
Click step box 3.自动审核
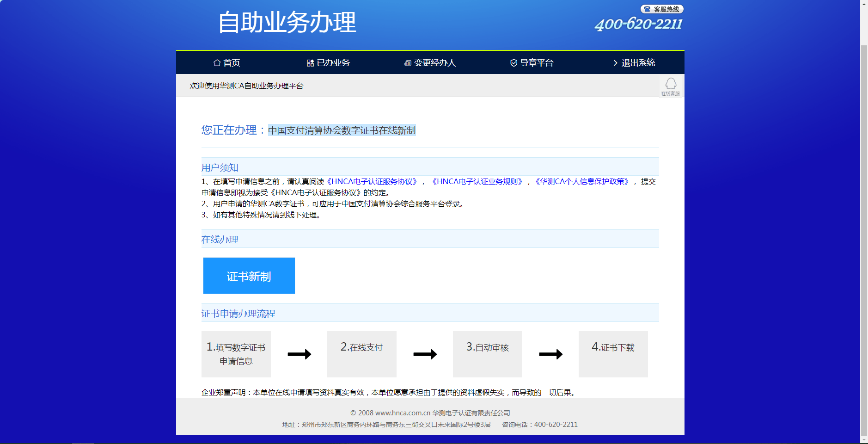pyautogui.click(x=488, y=354)
